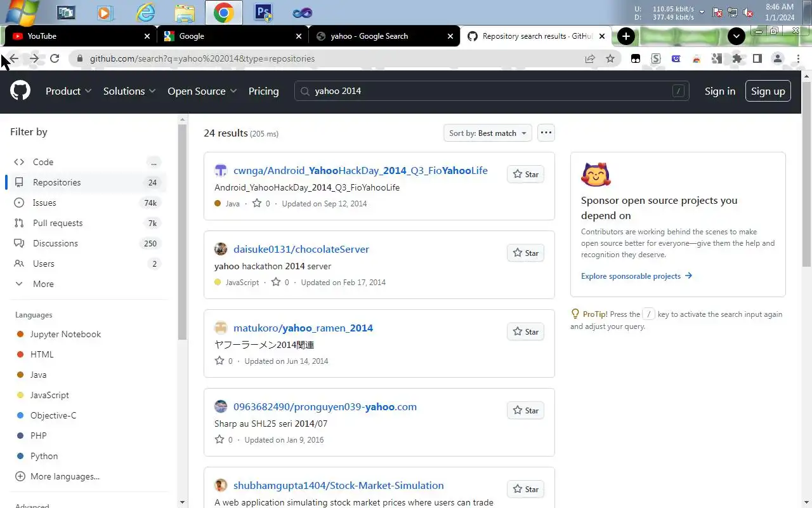Close the yahoo - Google Search tab
Image resolution: width=812 pixels, height=508 pixels.
click(451, 36)
